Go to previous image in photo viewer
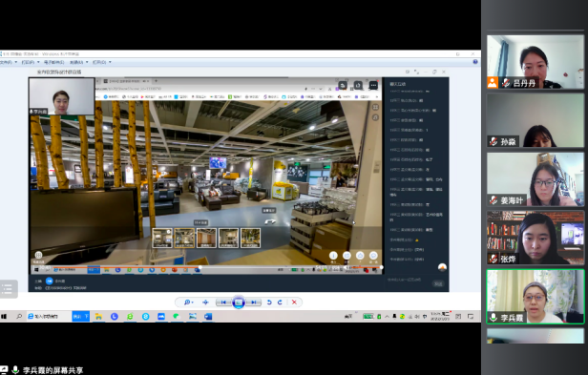Image resolution: width=588 pixels, height=375 pixels. tap(223, 302)
